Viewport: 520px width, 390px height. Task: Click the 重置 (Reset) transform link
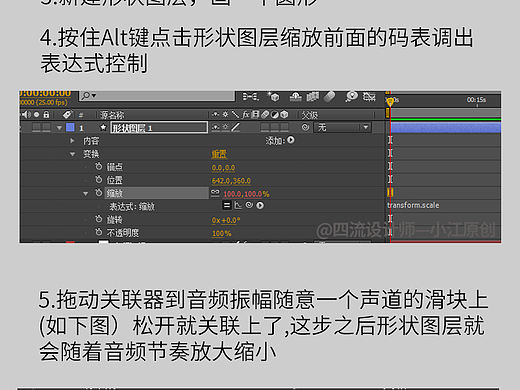(x=219, y=154)
